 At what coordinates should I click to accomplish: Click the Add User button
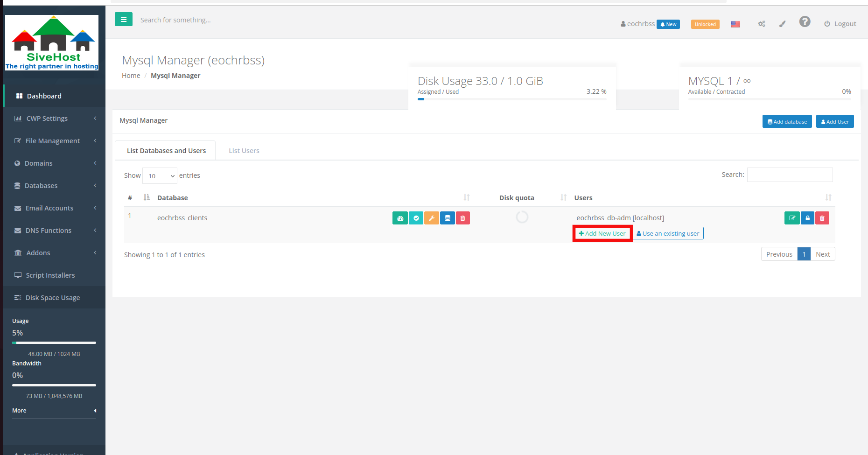pyautogui.click(x=835, y=121)
